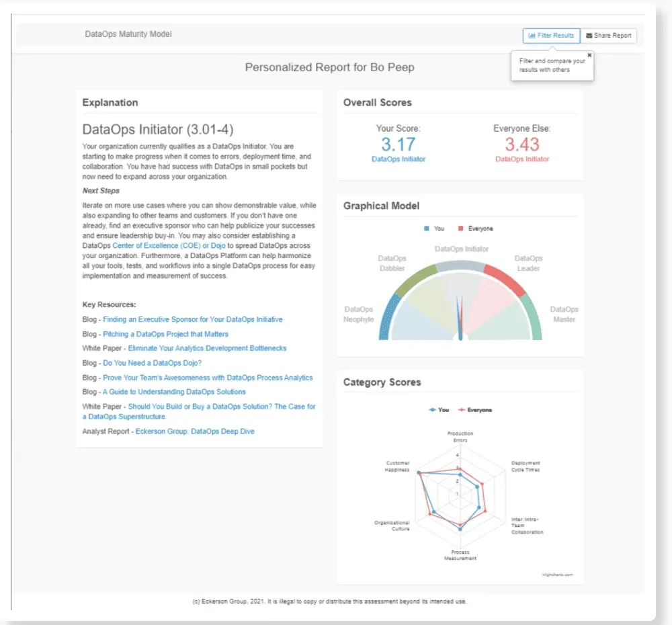Screen dimensions: 672x625
Task: Click Your Score value 3.17
Action: click(398, 144)
